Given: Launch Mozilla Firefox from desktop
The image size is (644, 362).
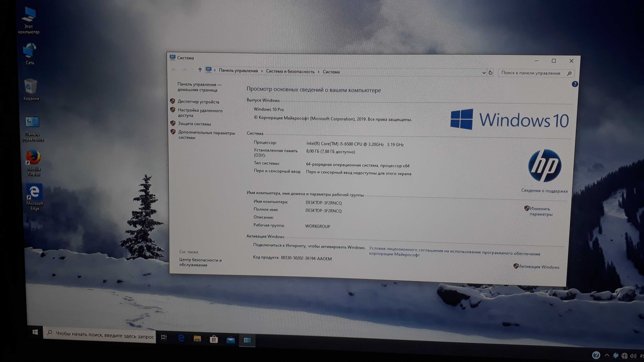Looking at the screenshot, I should (34, 163).
